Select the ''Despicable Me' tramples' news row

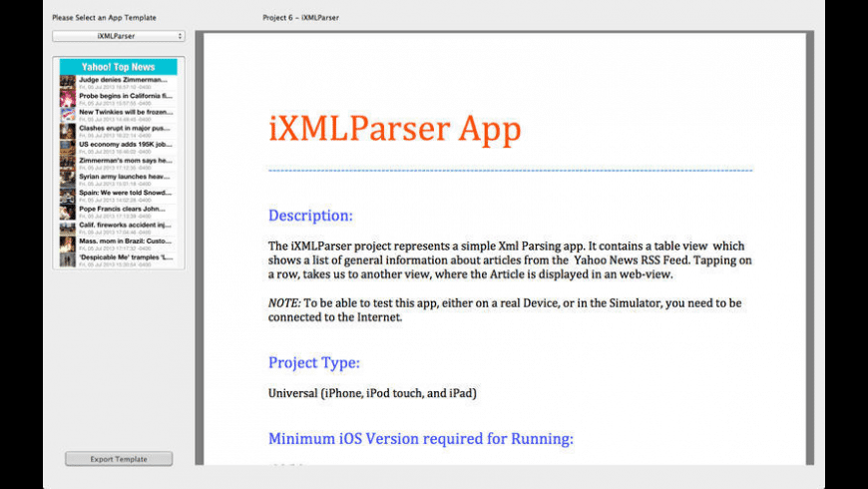pos(119,259)
